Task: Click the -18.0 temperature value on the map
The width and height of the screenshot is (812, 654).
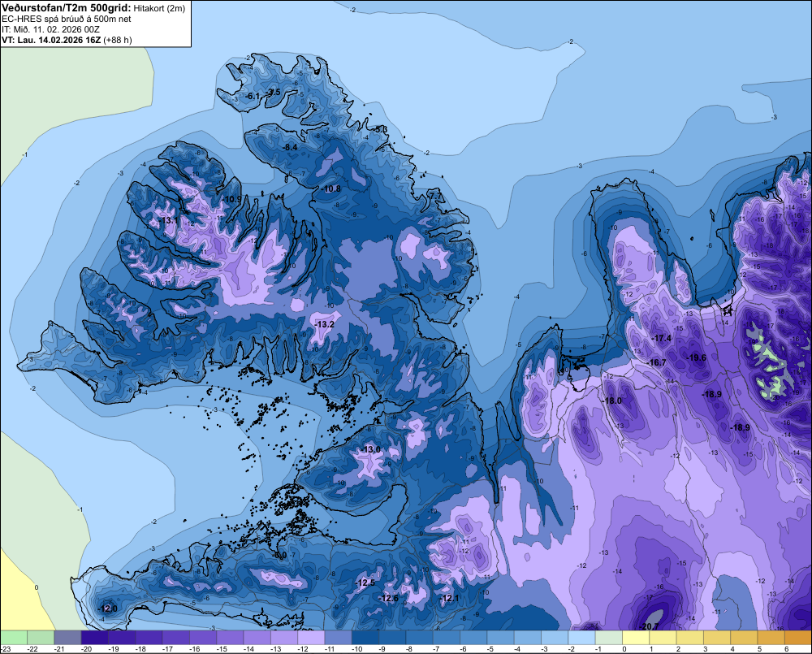Action: point(611,401)
